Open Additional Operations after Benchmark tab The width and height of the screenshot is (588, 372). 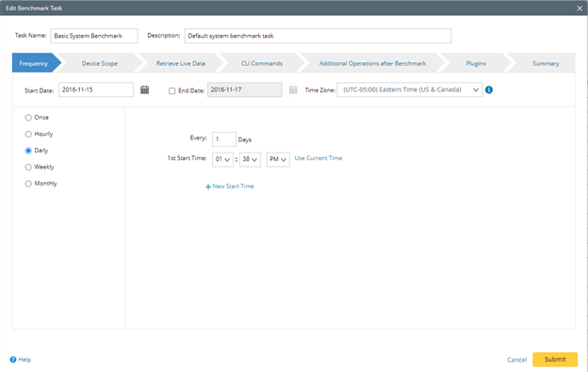click(372, 63)
